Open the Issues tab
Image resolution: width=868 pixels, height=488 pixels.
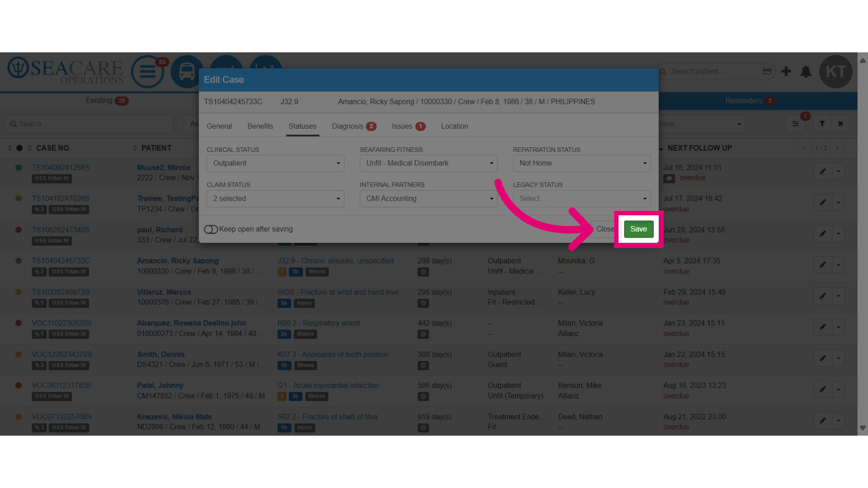coord(408,126)
